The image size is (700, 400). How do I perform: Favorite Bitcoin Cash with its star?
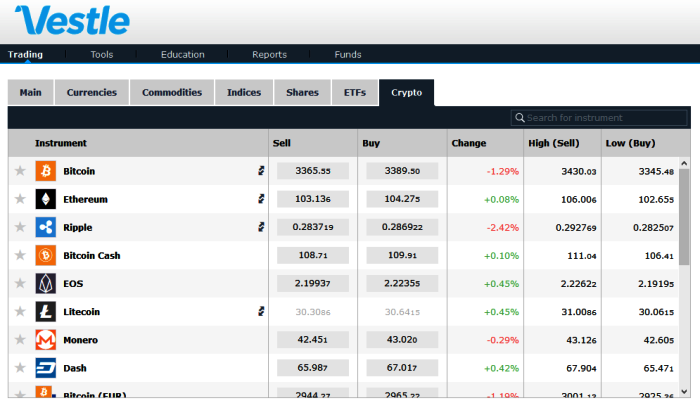pos(20,255)
